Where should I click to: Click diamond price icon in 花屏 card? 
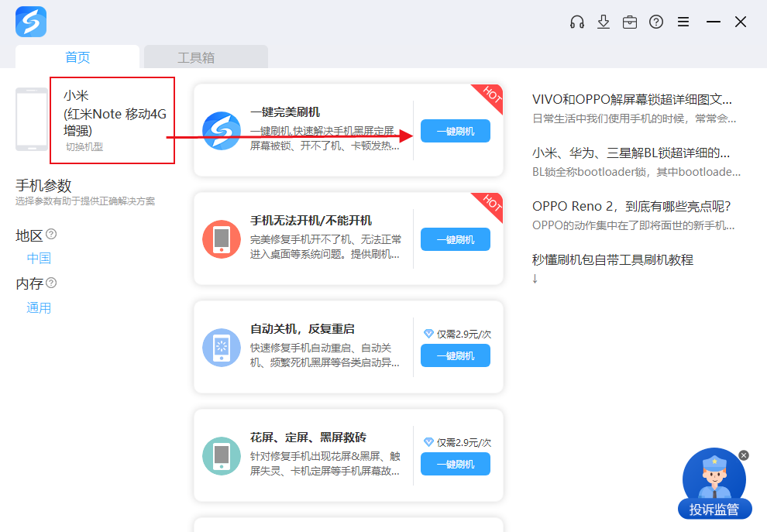[x=428, y=442]
